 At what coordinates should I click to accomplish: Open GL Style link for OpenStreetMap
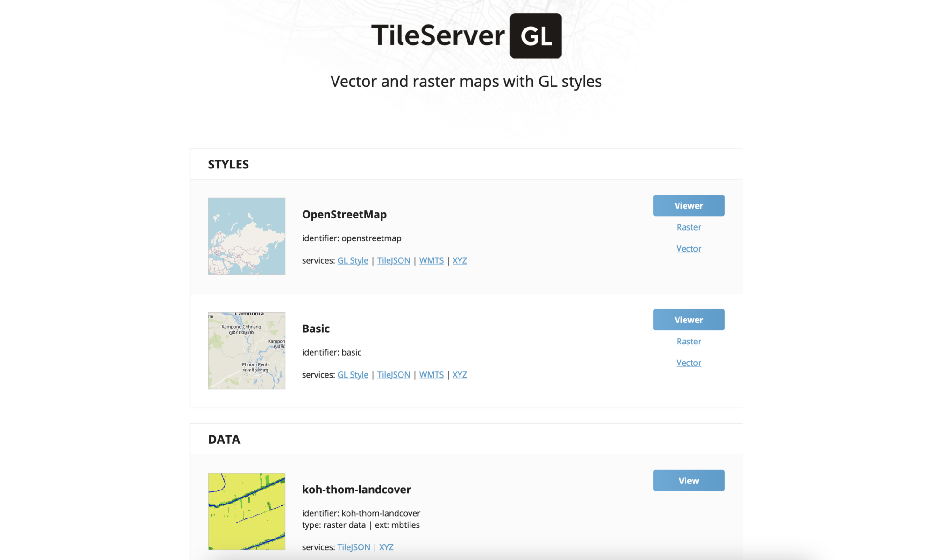pos(353,260)
